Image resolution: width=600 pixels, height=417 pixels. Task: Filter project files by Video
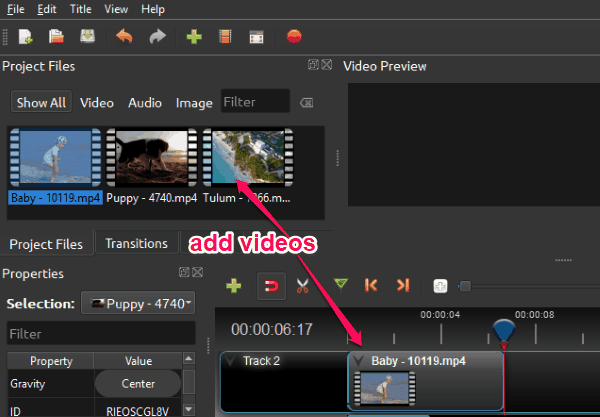(96, 103)
